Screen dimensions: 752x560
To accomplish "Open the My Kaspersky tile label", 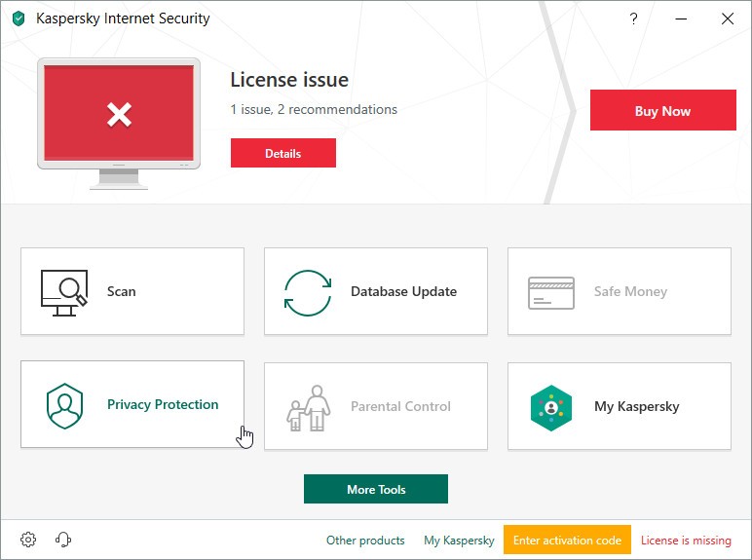I will point(636,406).
